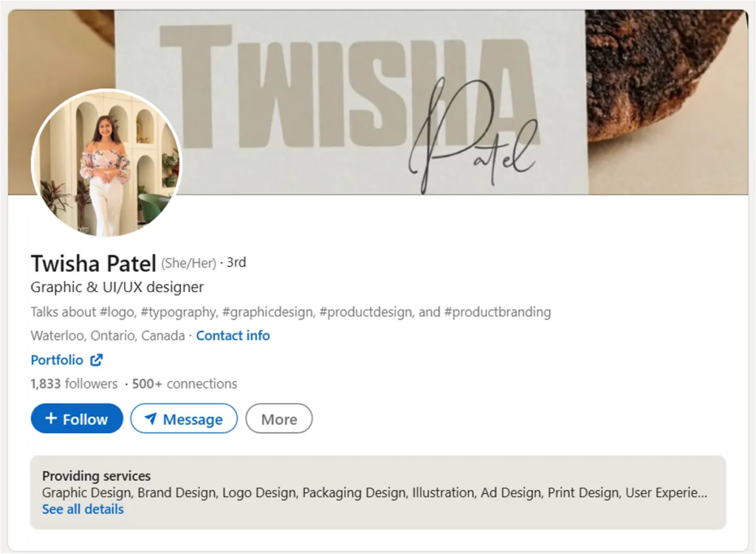Image resolution: width=756 pixels, height=554 pixels.
Task: Open the More options menu
Action: tap(278, 418)
